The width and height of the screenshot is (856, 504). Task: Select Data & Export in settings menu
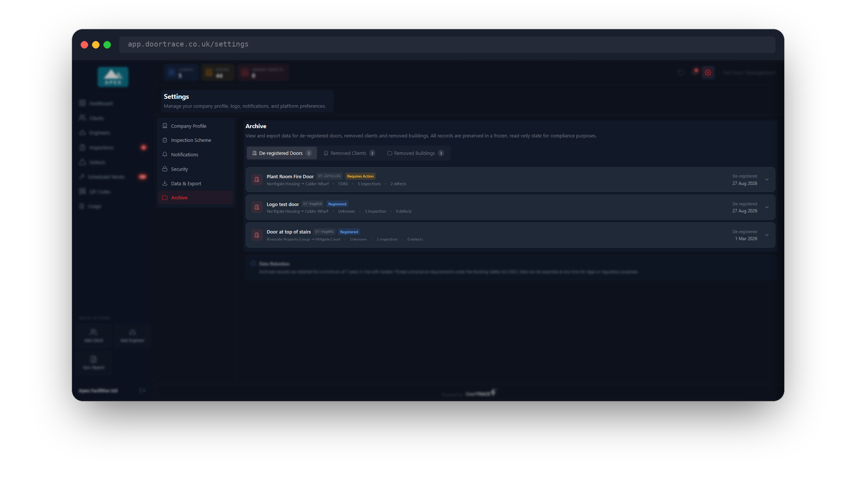196,183
